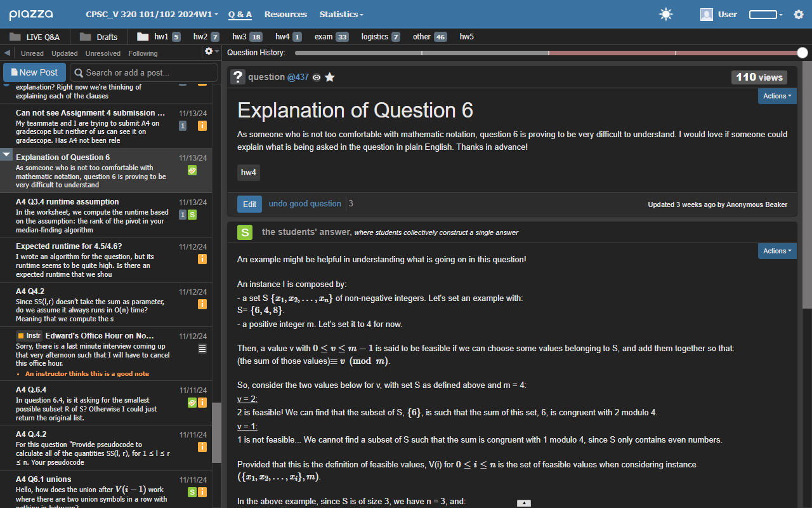Click the feed list scrollbar thumb
The width and height of the screenshot is (812, 508).
(217, 433)
